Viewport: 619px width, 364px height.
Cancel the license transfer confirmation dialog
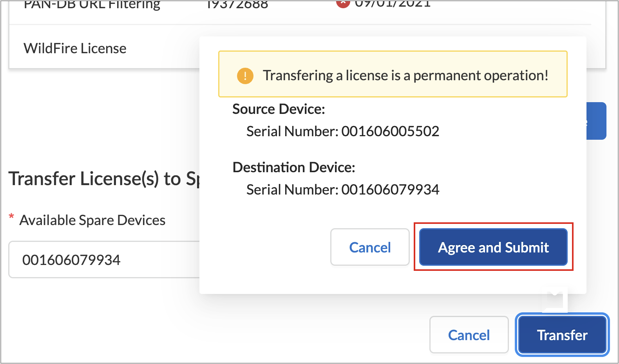(370, 247)
